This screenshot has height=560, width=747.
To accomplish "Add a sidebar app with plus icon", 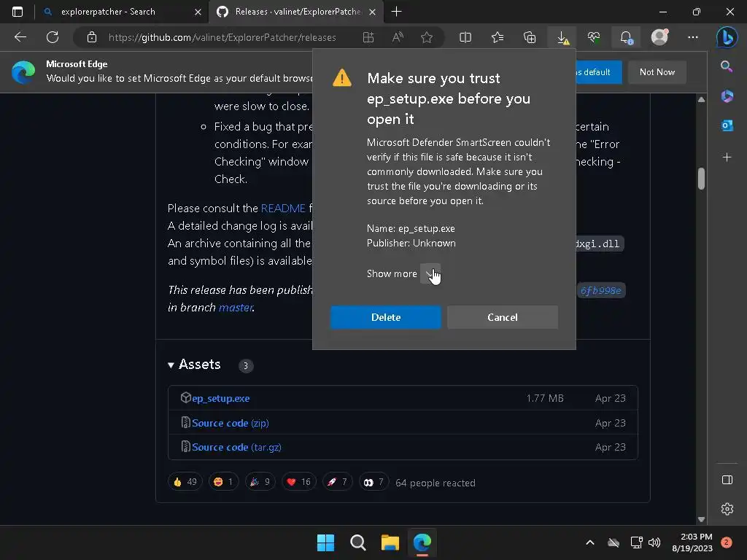I will 727,157.
